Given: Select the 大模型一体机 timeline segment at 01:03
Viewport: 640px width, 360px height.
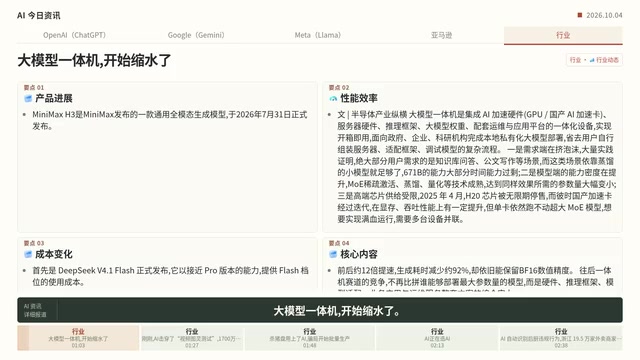Looking at the screenshot, I should point(78,338).
